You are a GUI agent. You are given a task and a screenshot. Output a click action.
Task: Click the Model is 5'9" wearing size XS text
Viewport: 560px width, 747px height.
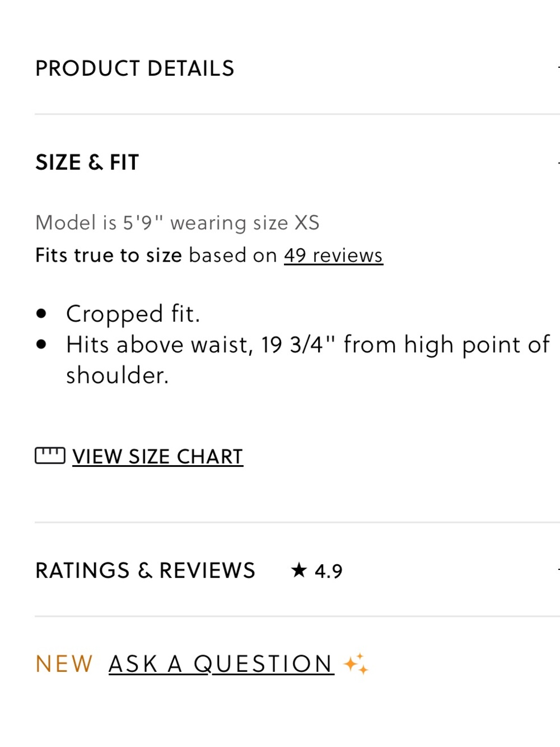[178, 223]
